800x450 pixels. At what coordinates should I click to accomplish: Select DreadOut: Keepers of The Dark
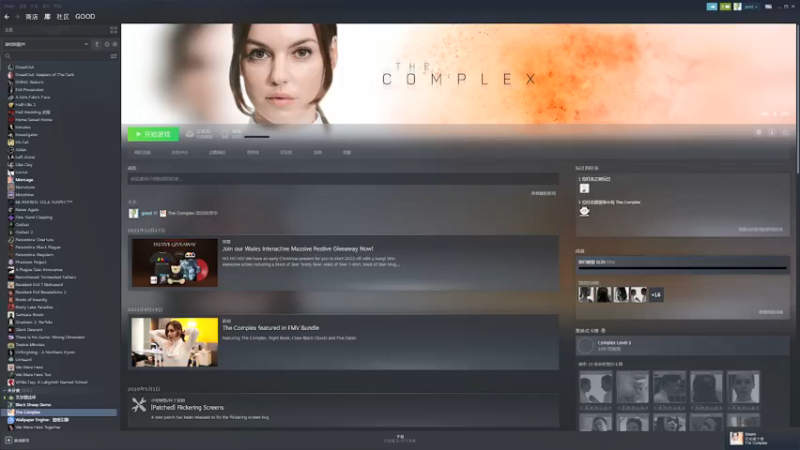44,74
